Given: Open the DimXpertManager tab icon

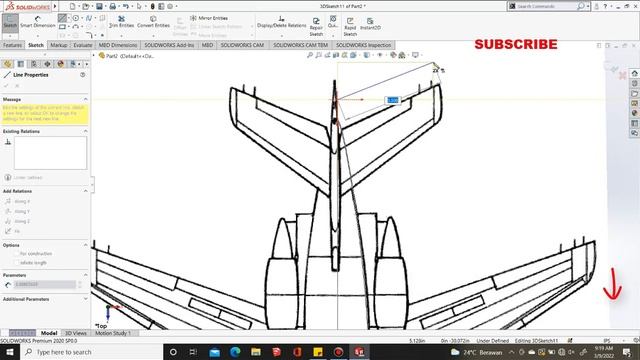Looking at the screenshot, I should (47, 64).
